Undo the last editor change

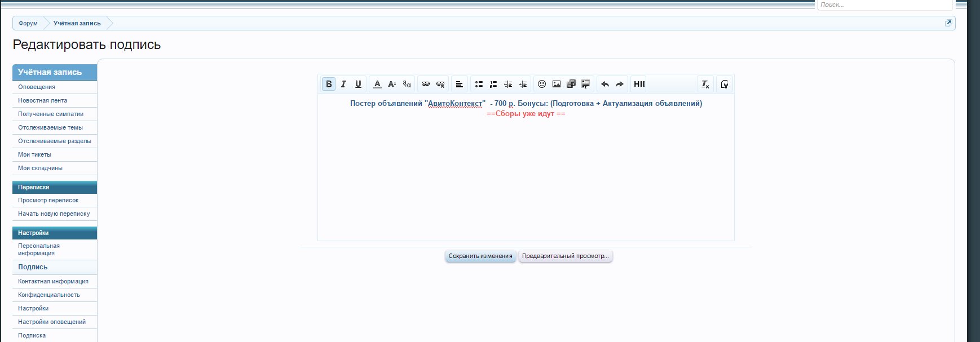pyautogui.click(x=605, y=84)
